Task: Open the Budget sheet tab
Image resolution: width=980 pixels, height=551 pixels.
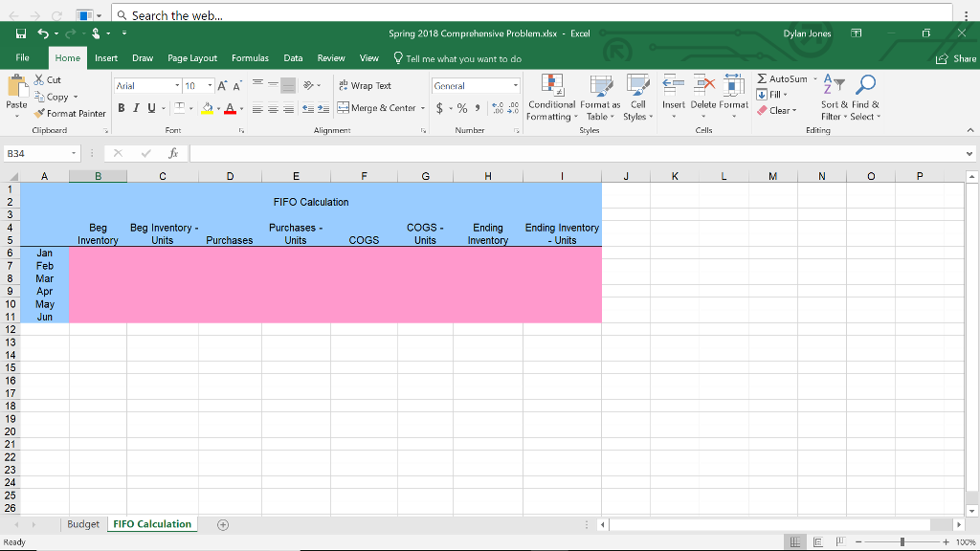Action: (83, 524)
